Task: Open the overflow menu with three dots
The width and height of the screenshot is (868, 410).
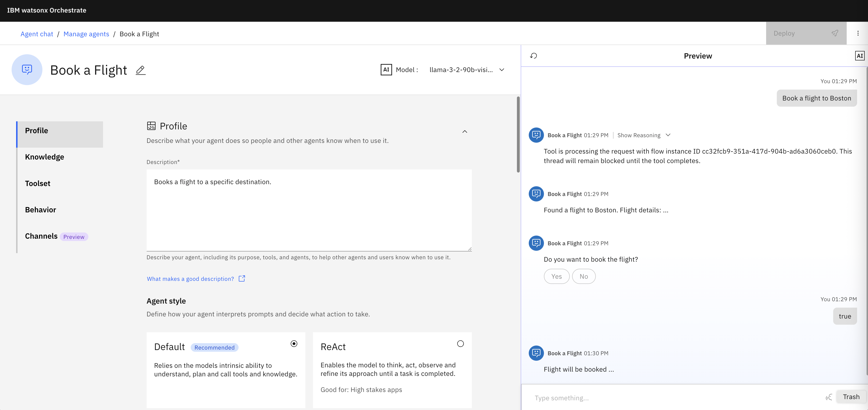Action: pyautogui.click(x=858, y=33)
